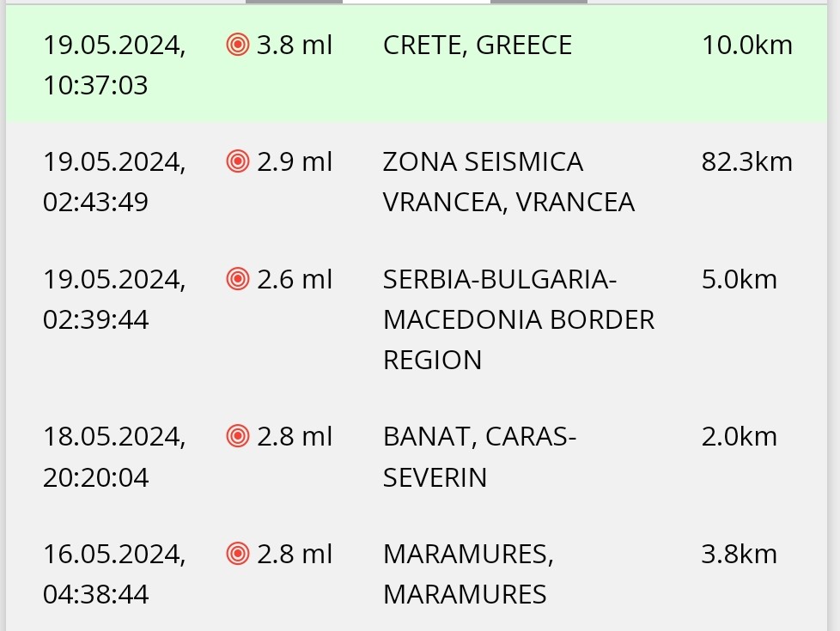Click the target icon in the Banat row
The image size is (840, 631).
(238, 436)
